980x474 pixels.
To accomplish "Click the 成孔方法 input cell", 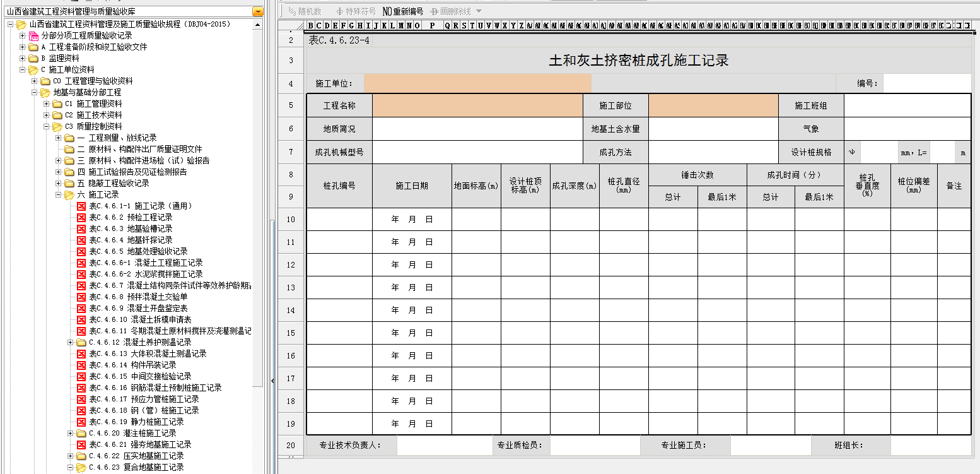I will 713,152.
